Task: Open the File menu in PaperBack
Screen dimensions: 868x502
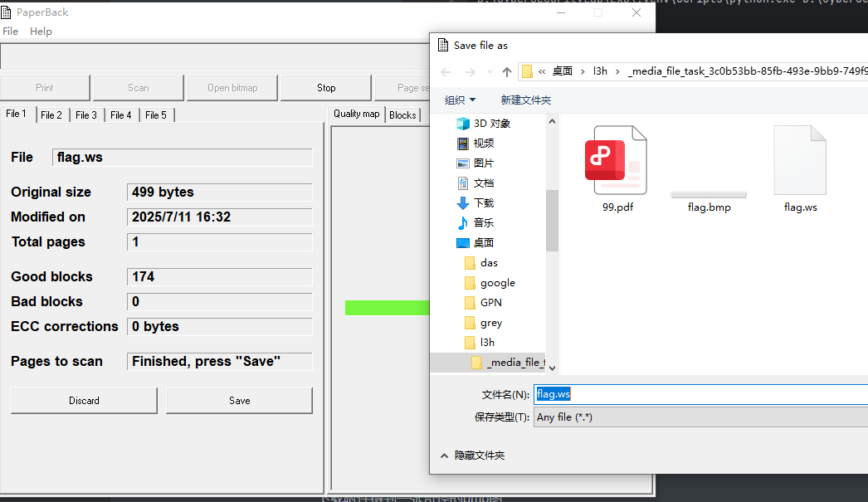Action: [x=11, y=31]
